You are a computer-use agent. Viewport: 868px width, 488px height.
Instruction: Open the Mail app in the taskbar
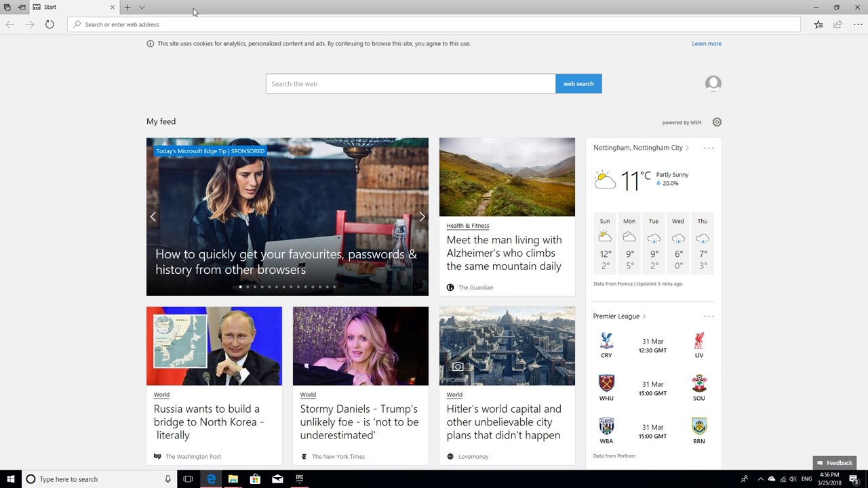[277, 479]
